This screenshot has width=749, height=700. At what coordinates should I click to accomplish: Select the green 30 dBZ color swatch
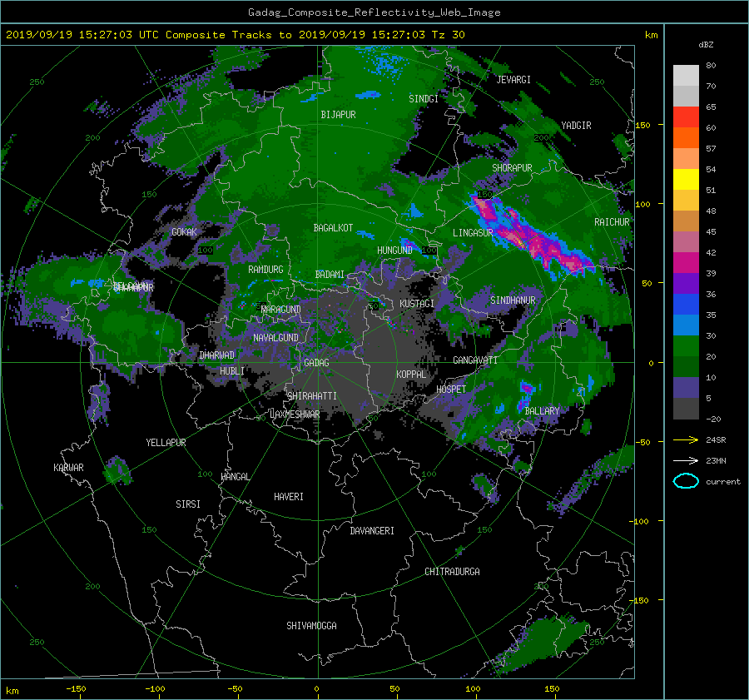coord(686,345)
